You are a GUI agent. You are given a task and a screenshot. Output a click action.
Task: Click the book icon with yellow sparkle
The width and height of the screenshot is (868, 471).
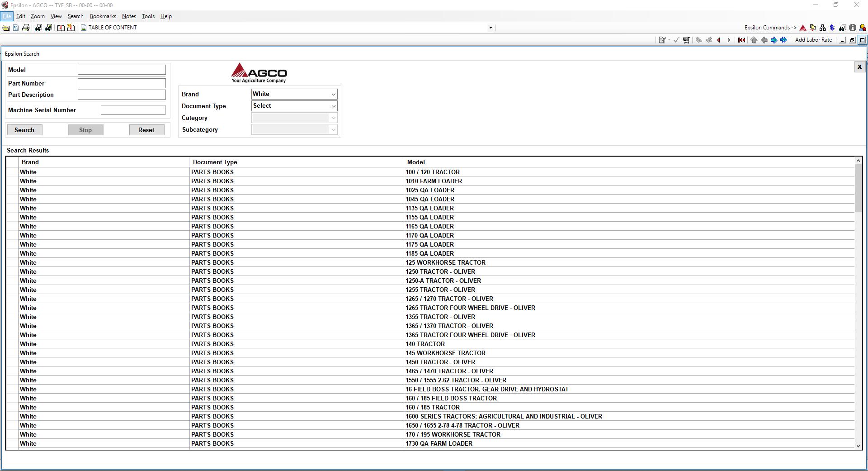tap(71, 28)
